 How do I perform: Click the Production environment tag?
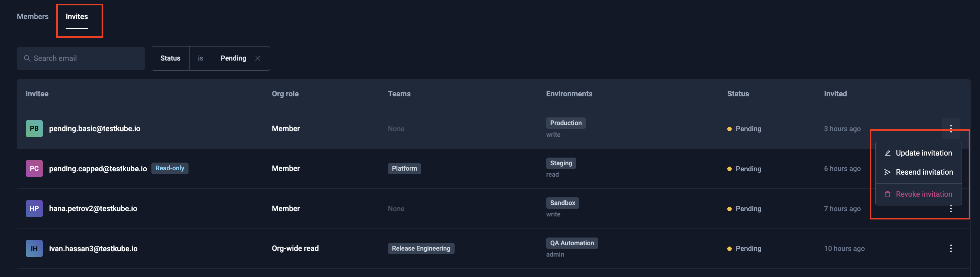(566, 123)
